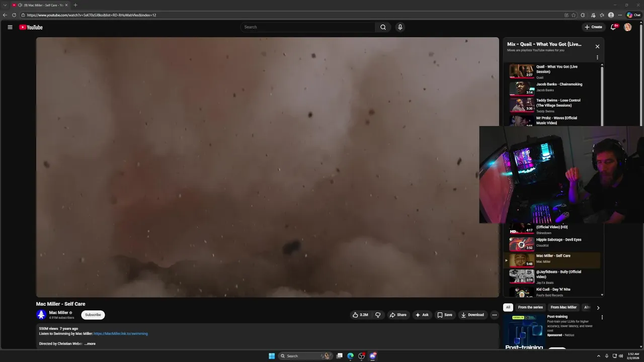Open the clock and date flyout
The width and height of the screenshot is (644, 362).
click(633, 356)
